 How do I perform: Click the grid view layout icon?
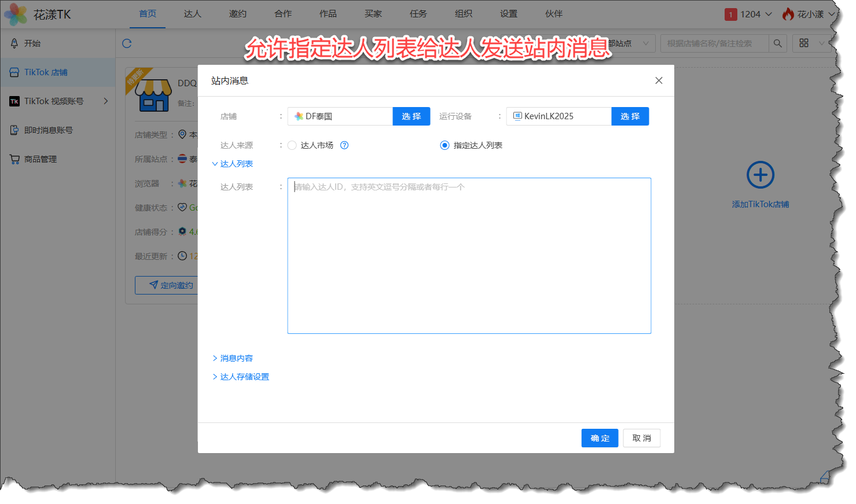(x=804, y=43)
